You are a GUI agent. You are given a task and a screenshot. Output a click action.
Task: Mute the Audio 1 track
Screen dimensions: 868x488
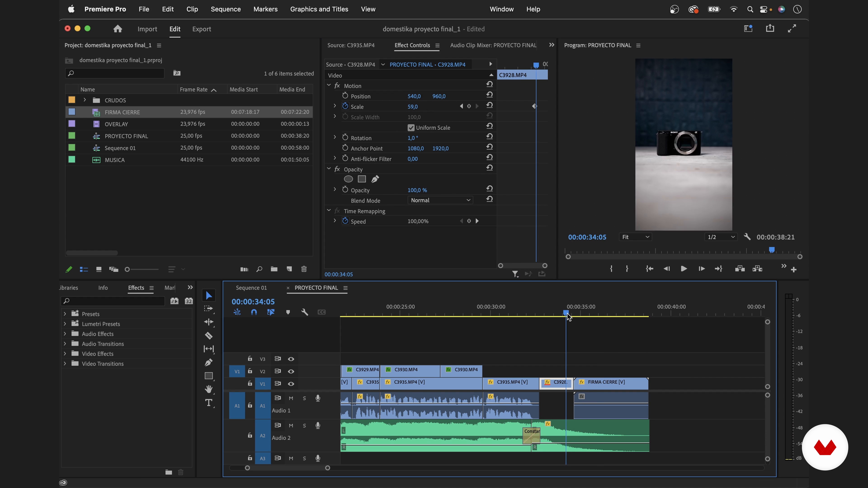point(291,398)
